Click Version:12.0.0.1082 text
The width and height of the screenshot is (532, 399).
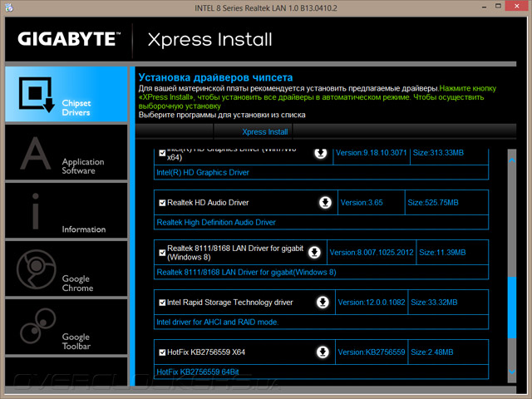372,302
